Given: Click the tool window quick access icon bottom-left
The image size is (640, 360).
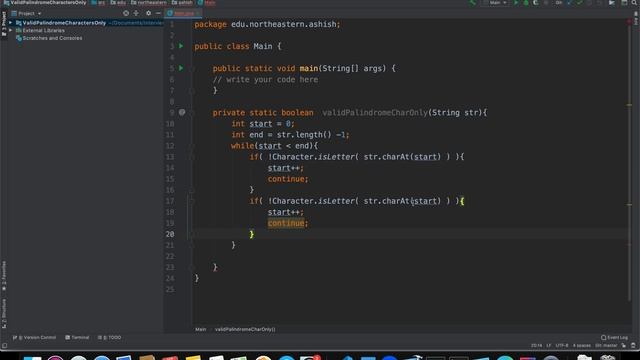Looking at the screenshot, I should coord(4,346).
